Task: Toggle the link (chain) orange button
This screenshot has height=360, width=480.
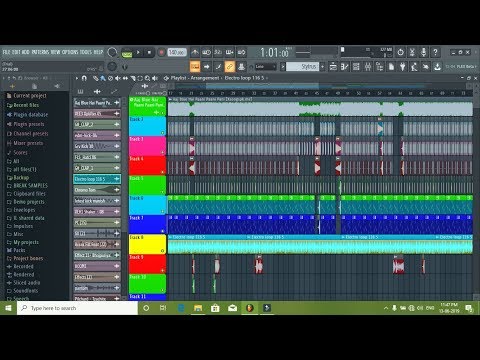Action: coord(229,67)
